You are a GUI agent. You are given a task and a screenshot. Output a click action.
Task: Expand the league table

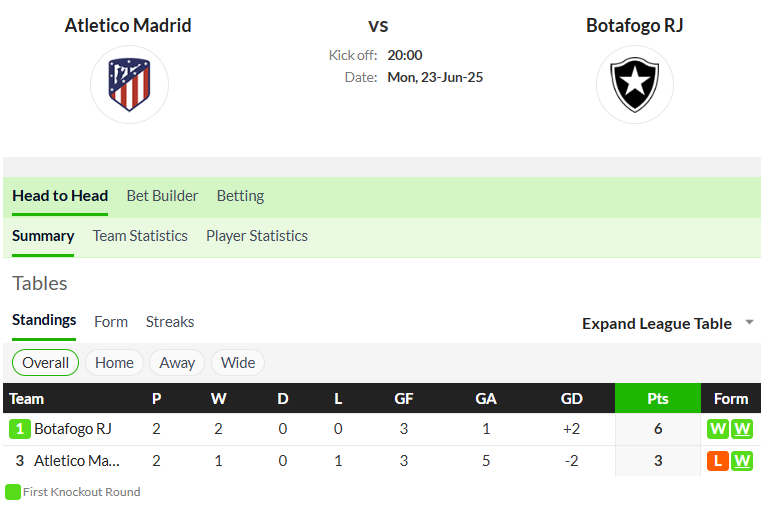(x=657, y=324)
